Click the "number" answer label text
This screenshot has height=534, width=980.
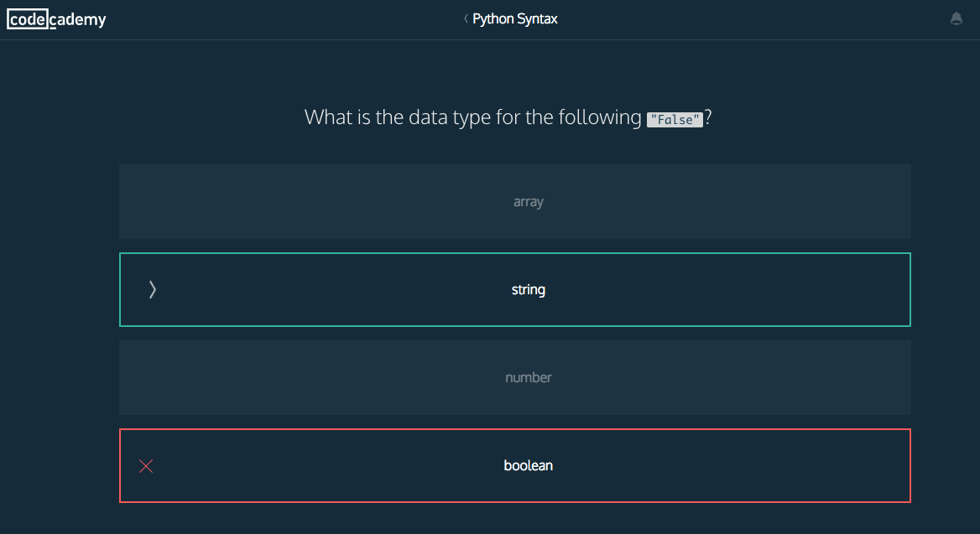point(529,377)
